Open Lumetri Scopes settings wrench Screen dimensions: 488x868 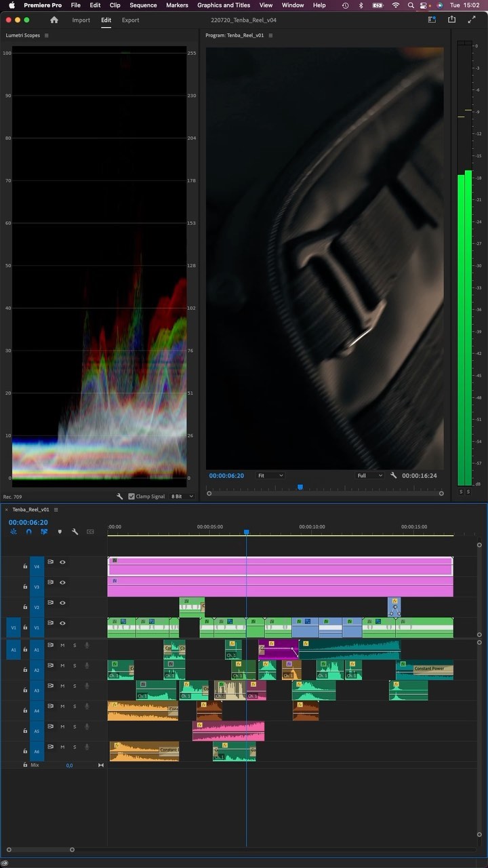120,496
